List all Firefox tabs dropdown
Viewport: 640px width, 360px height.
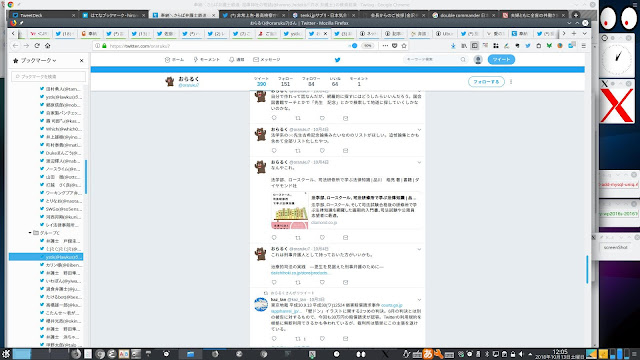[584, 33]
